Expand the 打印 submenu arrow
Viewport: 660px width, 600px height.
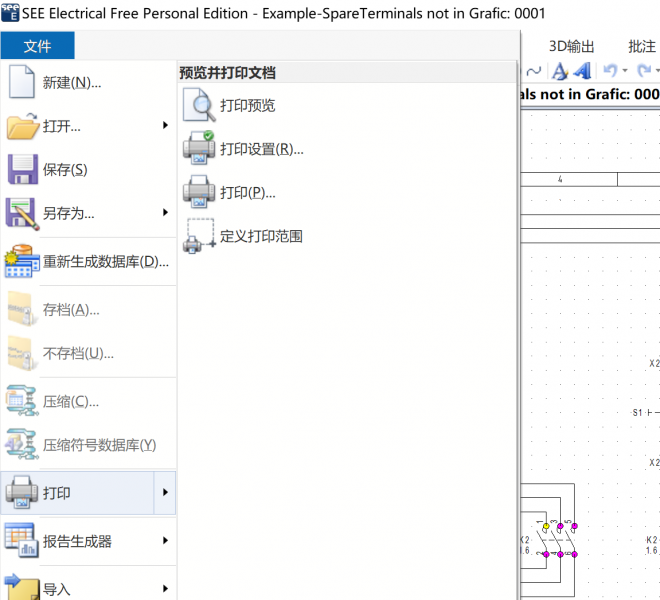coord(165,492)
